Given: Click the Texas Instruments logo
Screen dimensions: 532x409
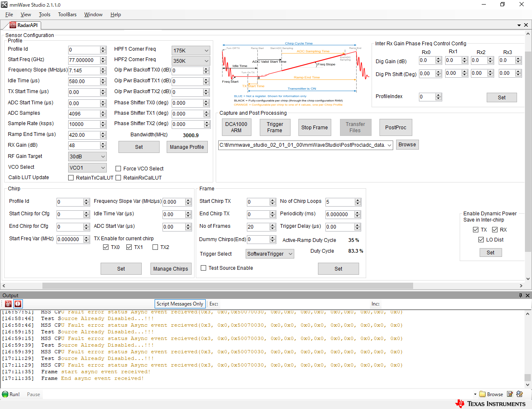Looking at the screenshot, I should coord(490,404).
